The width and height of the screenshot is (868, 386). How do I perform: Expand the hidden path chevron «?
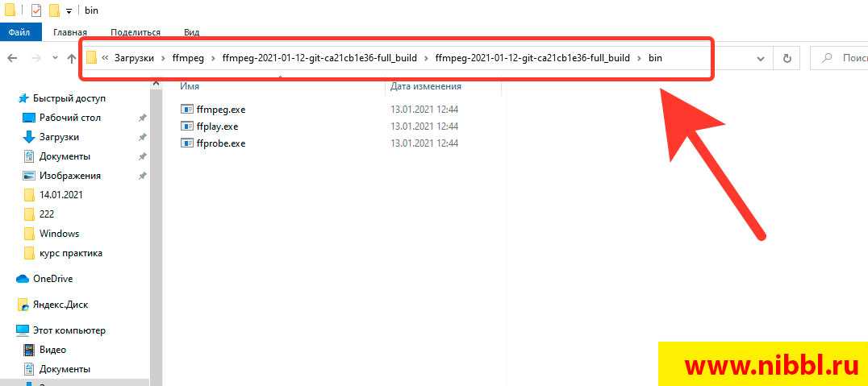click(105, 57)
